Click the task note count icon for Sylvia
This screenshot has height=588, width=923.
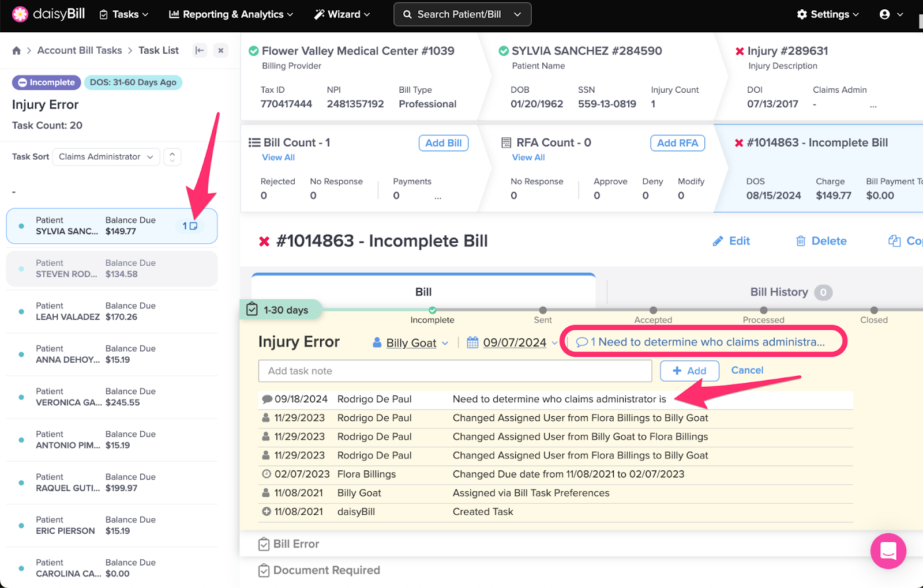[190, 226]
